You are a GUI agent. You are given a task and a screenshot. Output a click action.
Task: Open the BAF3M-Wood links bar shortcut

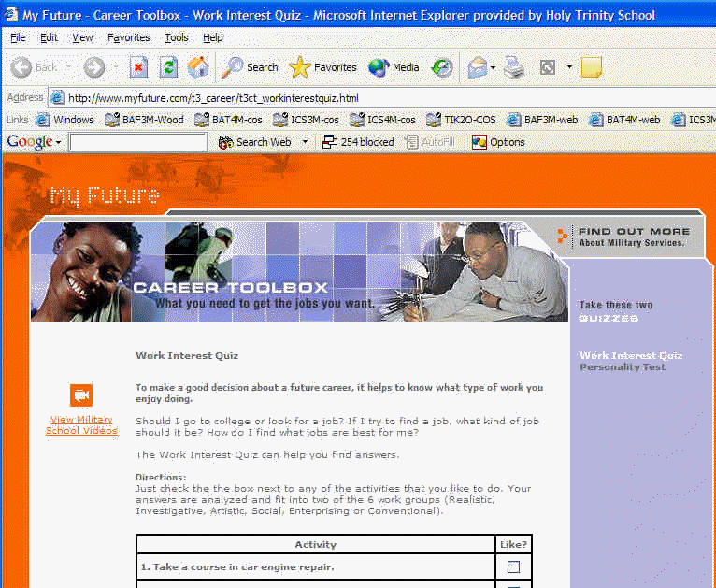(x=144, y=120)
